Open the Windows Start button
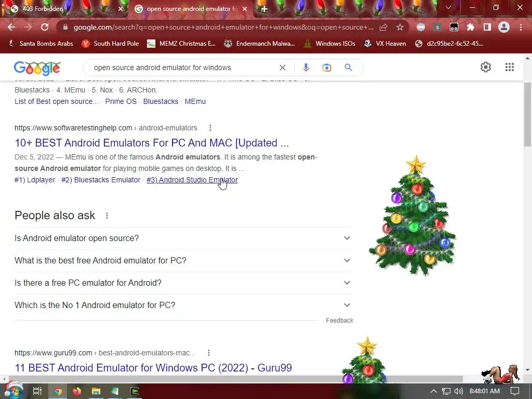The image size is (532, 399). (13, 391)
